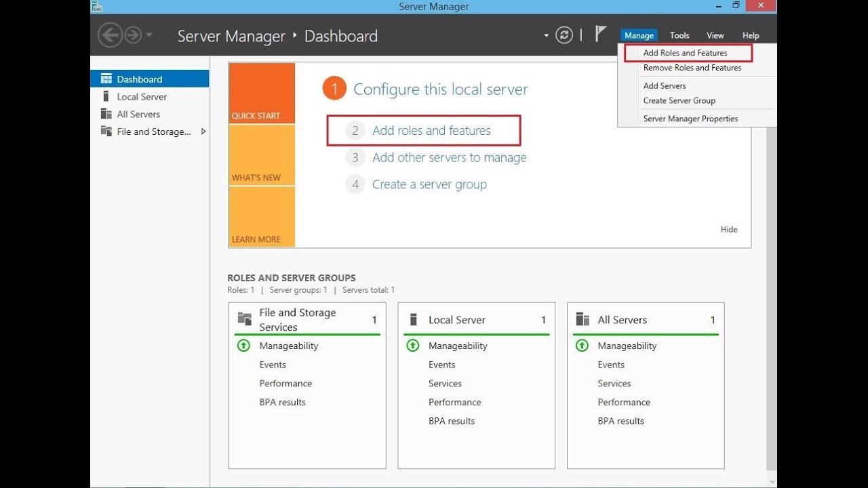The height and width of the screenshot is (488, 868).
Task: Hide the welcome tile panel
Action: (729, 230)
